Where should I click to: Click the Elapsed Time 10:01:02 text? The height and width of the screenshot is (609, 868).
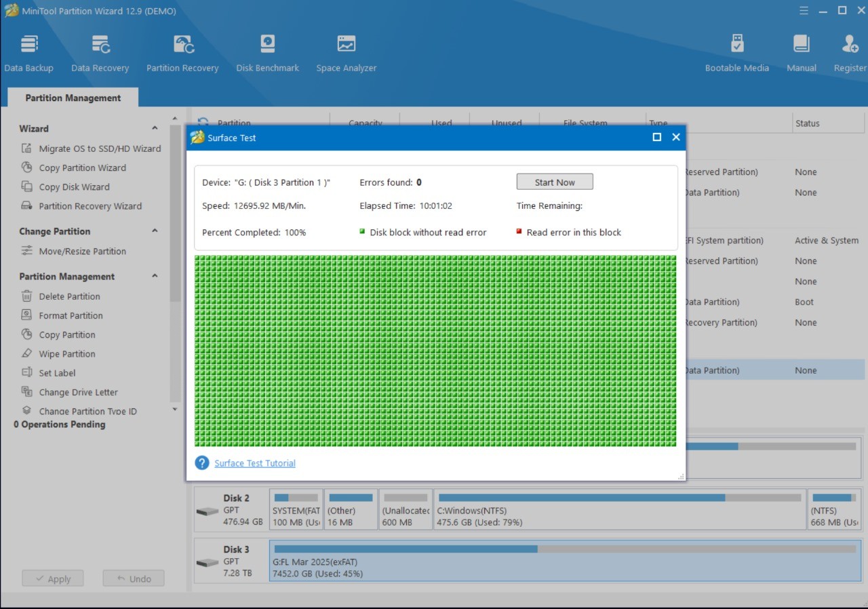point(406,205)
